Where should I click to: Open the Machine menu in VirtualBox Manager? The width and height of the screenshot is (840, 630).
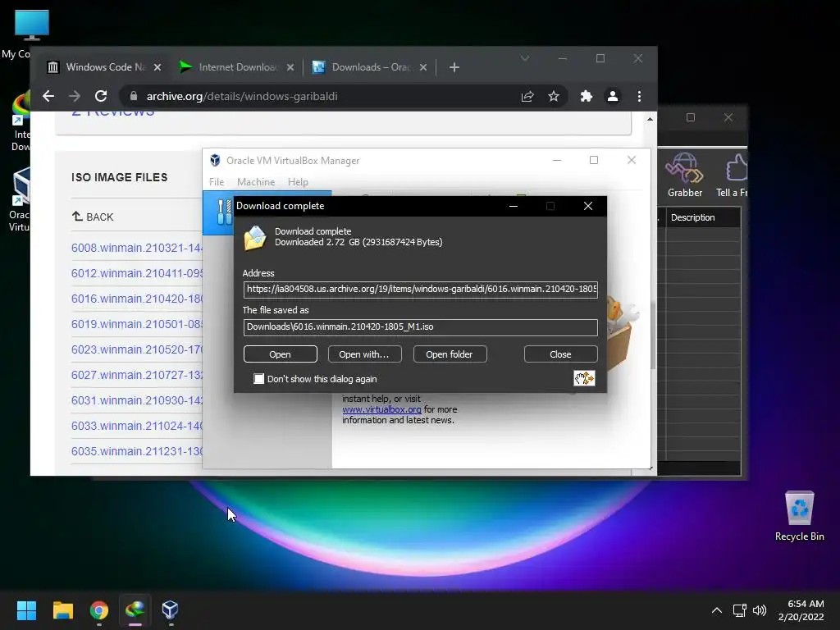(256, 182)
